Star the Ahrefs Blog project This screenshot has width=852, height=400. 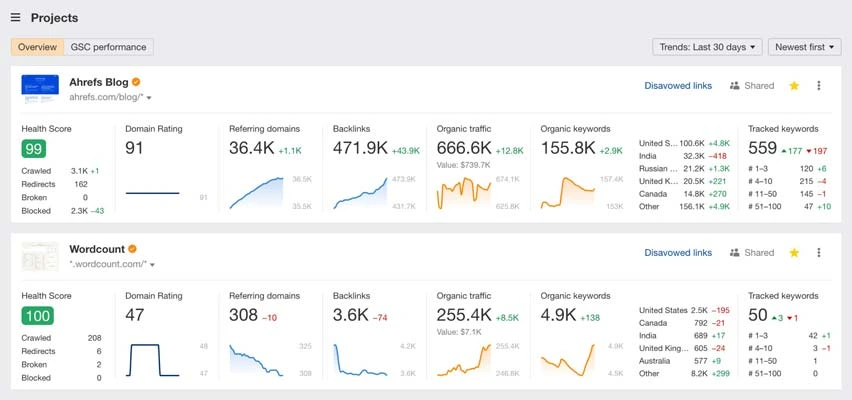[x=794, y=86]
